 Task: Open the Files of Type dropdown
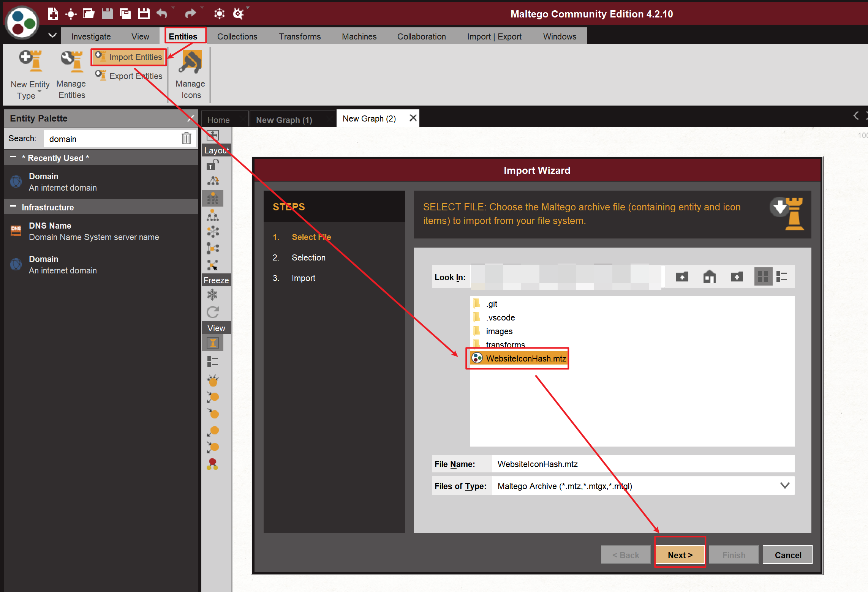click(784, 486)
